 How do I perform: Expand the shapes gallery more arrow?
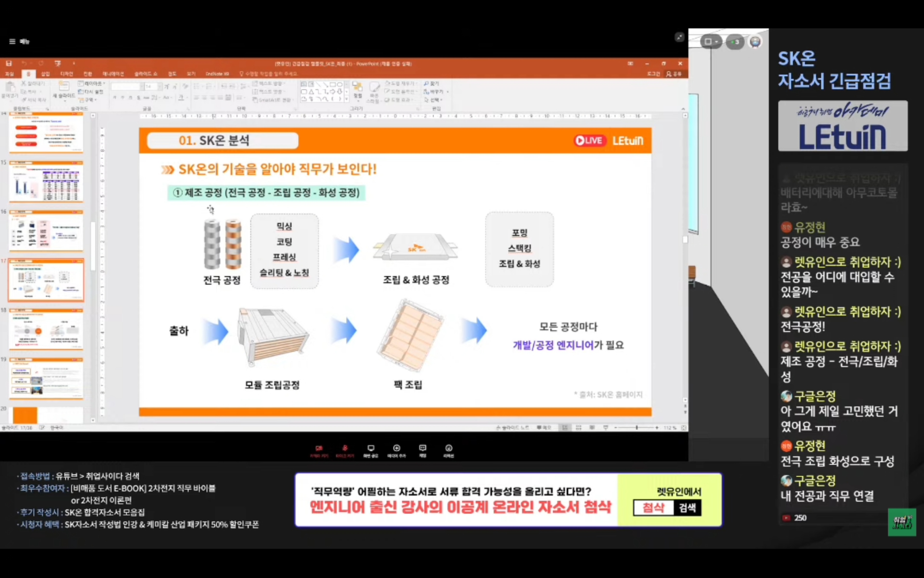coord(347,99)
